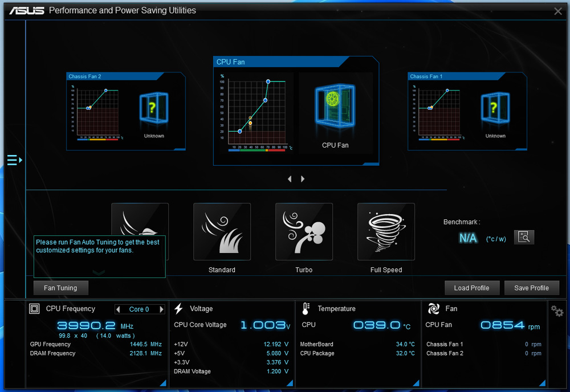Select the Standard fan mode icon
The height and width of the screenshot is (392, 570).
[222, 232]
